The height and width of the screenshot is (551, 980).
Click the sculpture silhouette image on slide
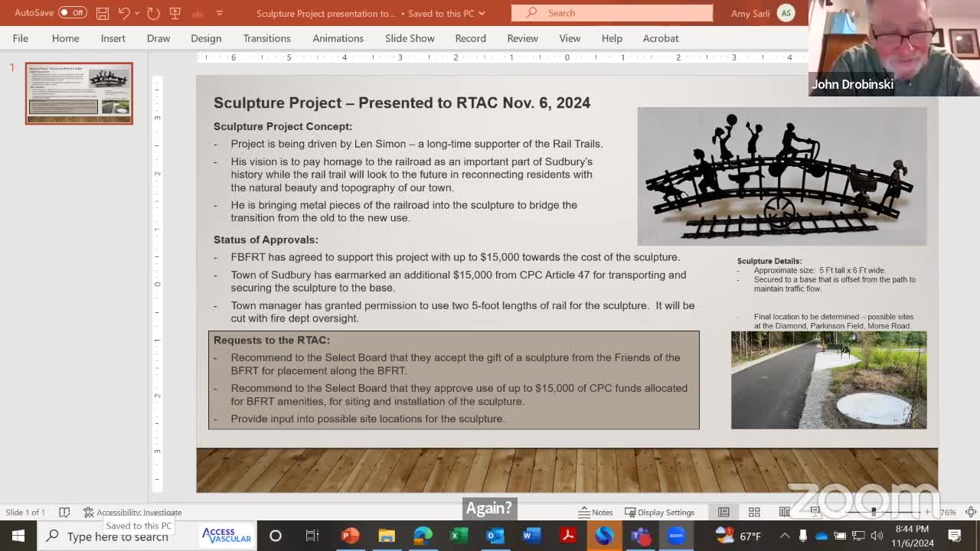[782, 176]
